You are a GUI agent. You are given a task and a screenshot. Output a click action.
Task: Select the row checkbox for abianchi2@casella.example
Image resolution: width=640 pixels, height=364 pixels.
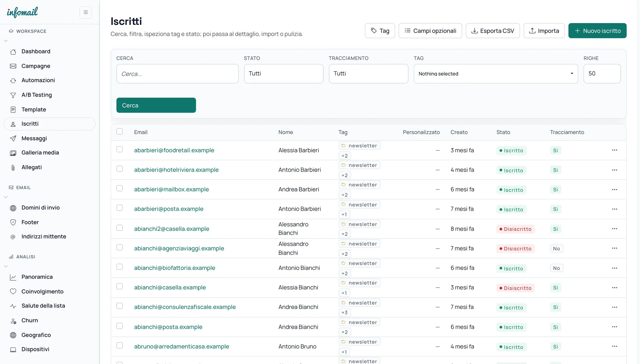[119, 228]
